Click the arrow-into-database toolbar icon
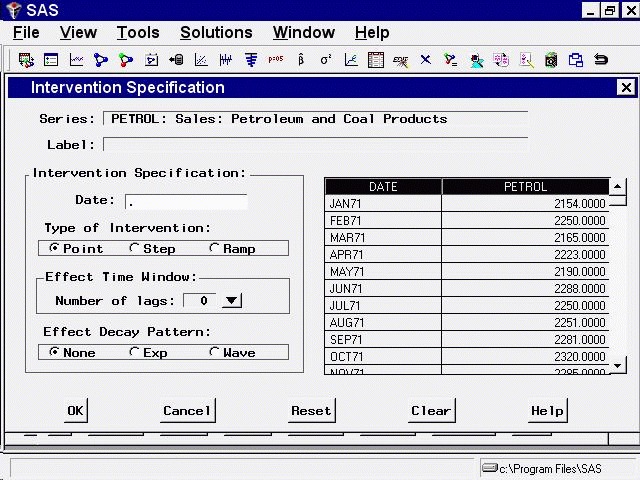This screenshot has height=480, width=640. 176,60
